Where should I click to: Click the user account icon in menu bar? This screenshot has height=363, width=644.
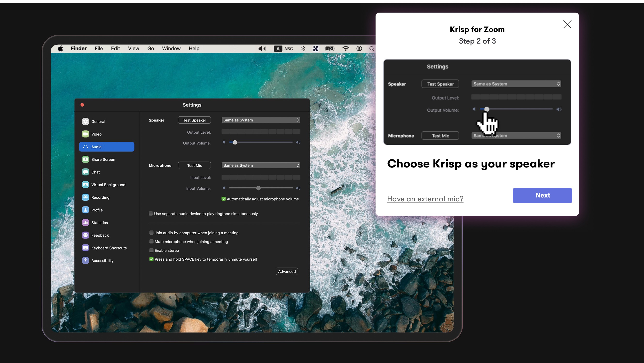(x=359, y=48)
